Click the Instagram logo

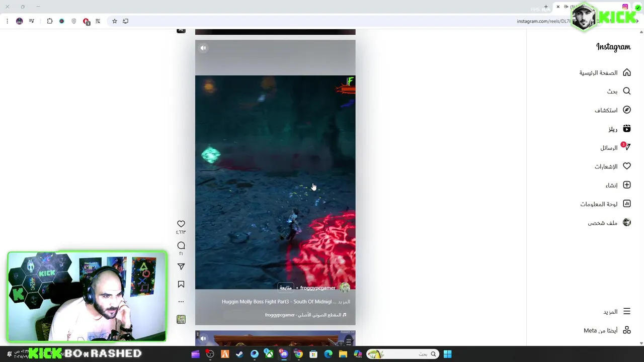613,47
